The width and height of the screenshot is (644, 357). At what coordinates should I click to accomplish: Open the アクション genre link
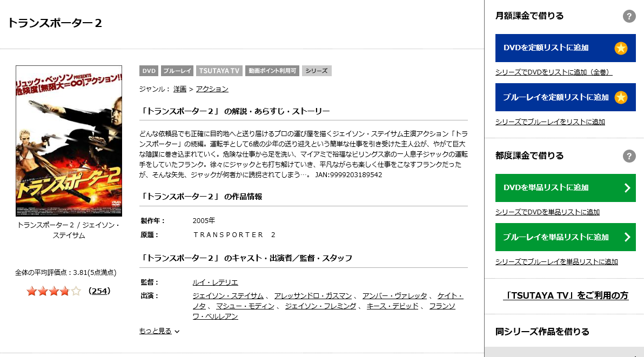click(x=212, y=89)
